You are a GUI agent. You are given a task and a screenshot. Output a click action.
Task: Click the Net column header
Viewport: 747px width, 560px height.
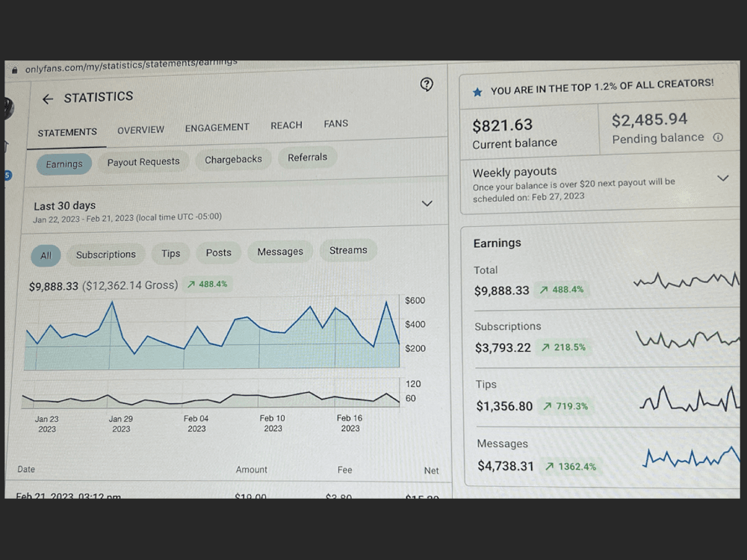[432, 470]
